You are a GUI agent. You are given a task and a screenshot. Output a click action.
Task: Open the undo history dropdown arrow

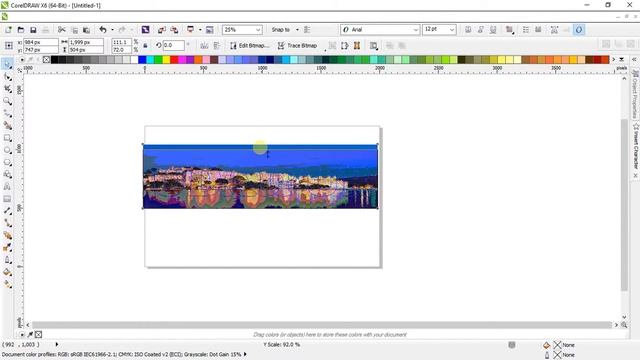pos(112,30)
